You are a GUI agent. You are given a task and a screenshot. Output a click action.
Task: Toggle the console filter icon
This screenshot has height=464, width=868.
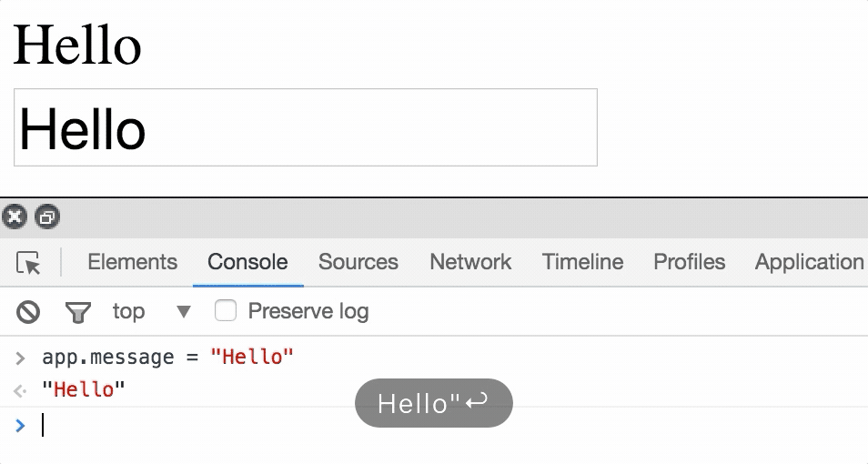(x=78, y=312)
